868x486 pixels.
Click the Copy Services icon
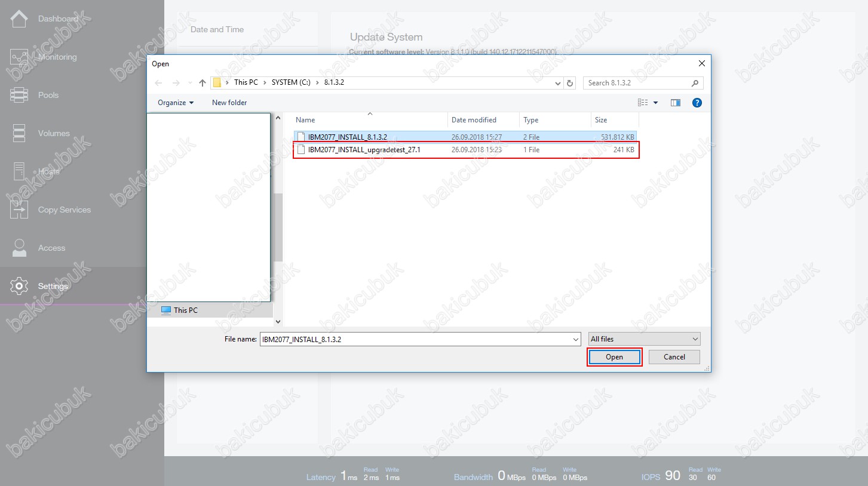[19, 210]
